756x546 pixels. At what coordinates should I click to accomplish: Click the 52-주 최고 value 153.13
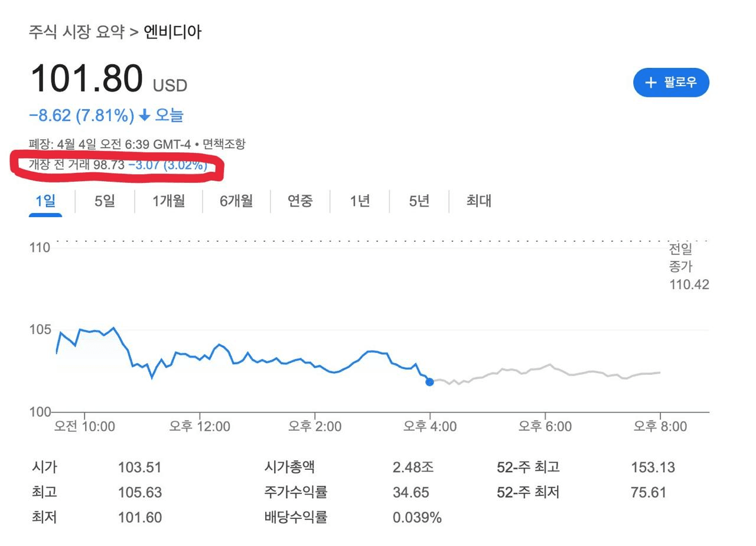[x=653, y=467]
